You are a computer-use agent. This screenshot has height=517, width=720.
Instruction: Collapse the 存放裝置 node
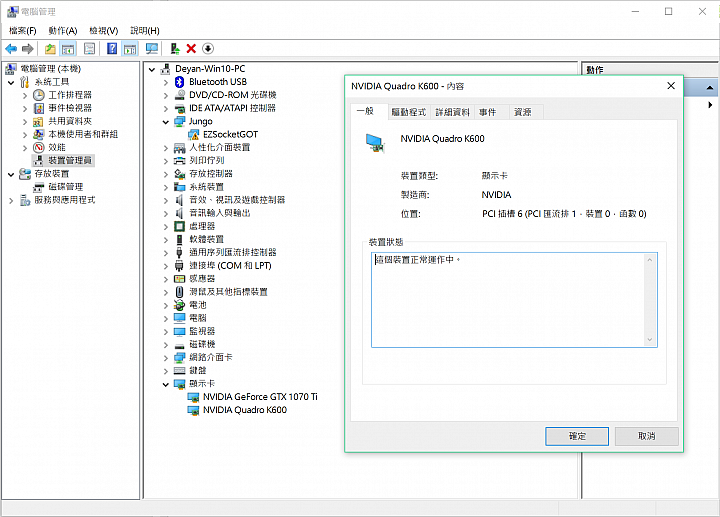click(x=11, y=174)
